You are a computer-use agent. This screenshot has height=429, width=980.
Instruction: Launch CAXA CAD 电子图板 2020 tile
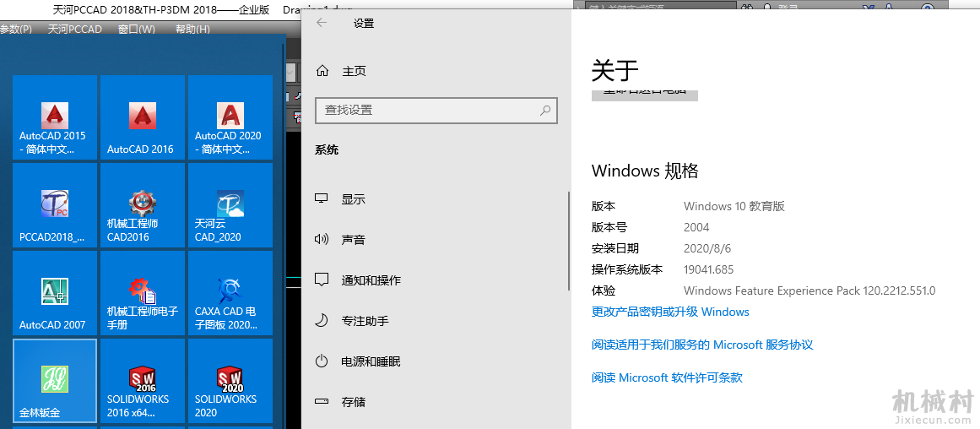click(230, 293)
